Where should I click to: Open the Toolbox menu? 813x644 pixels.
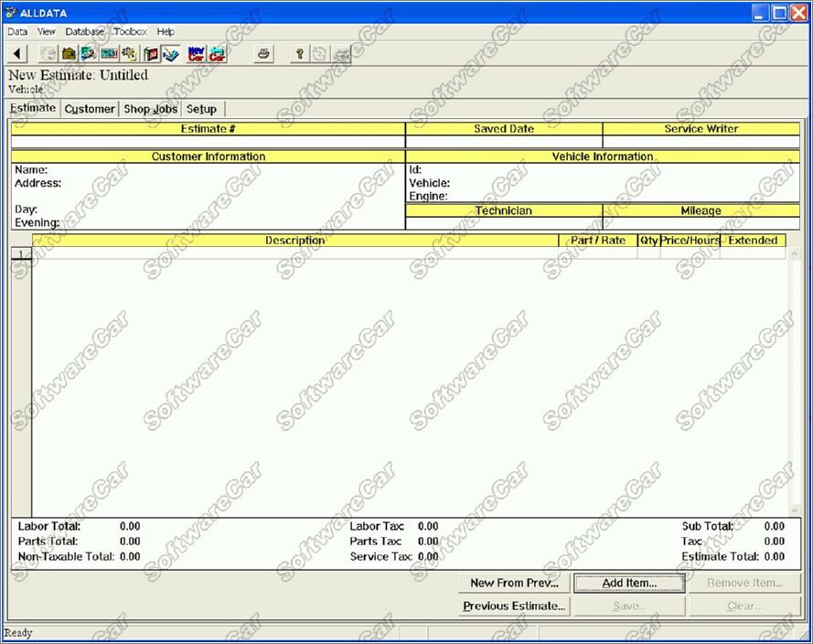click(130, 31)
